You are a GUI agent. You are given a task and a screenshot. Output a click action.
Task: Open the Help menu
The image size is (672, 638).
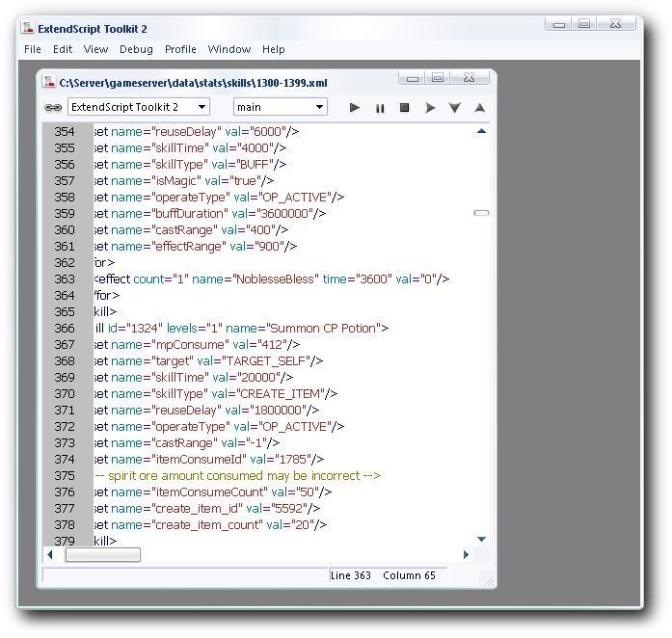pyautogui.click(x=274, y=50)
